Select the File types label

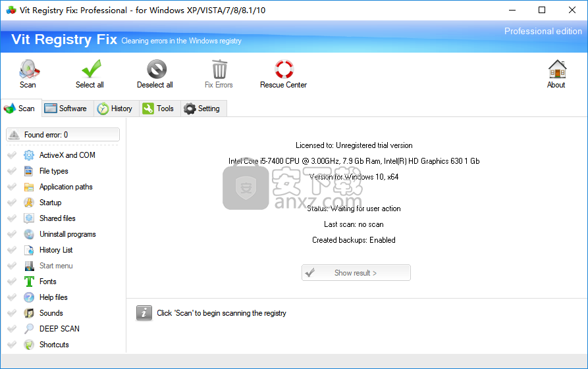pyautogui.click(x=53, y=171)
